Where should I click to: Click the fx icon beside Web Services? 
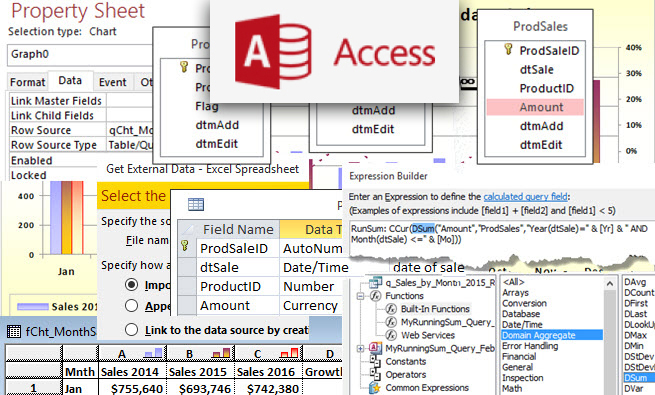(x=391, y=335)
